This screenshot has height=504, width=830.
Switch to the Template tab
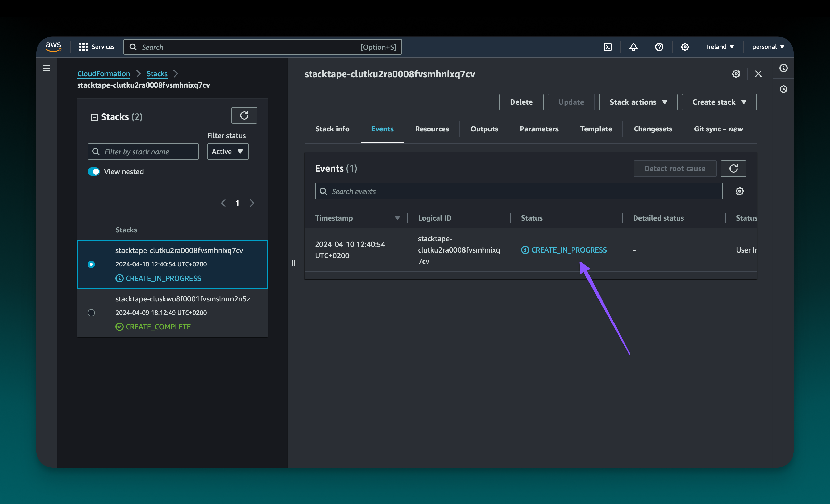(x=596, y=129)
